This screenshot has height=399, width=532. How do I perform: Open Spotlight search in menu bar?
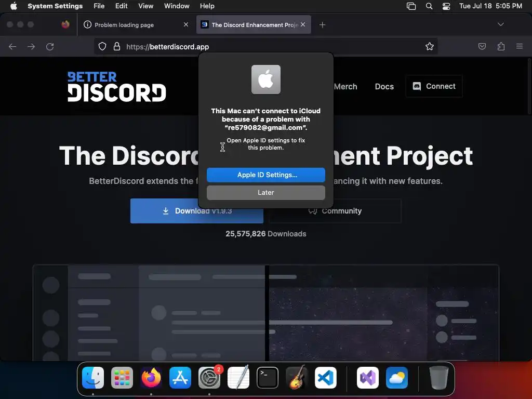429,6
